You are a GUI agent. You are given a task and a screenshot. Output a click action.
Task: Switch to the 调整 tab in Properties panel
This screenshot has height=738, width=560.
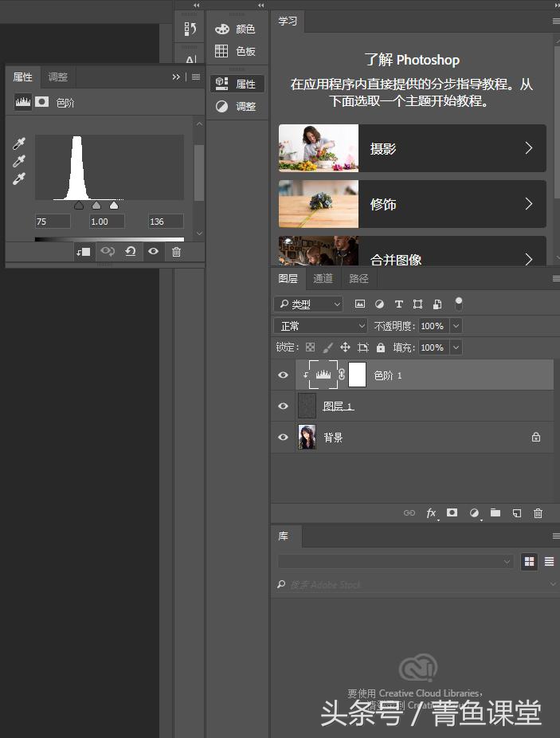[58, 77]
